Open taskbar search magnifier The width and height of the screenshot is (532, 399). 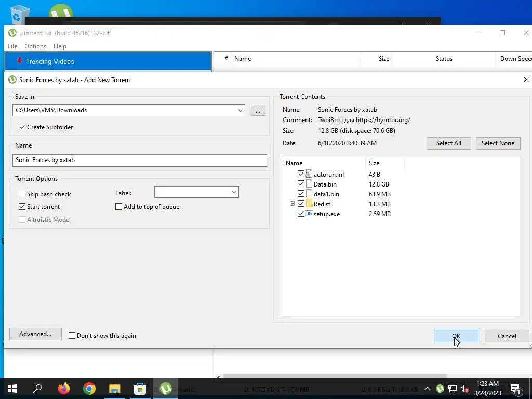click(x=37, y=389)
